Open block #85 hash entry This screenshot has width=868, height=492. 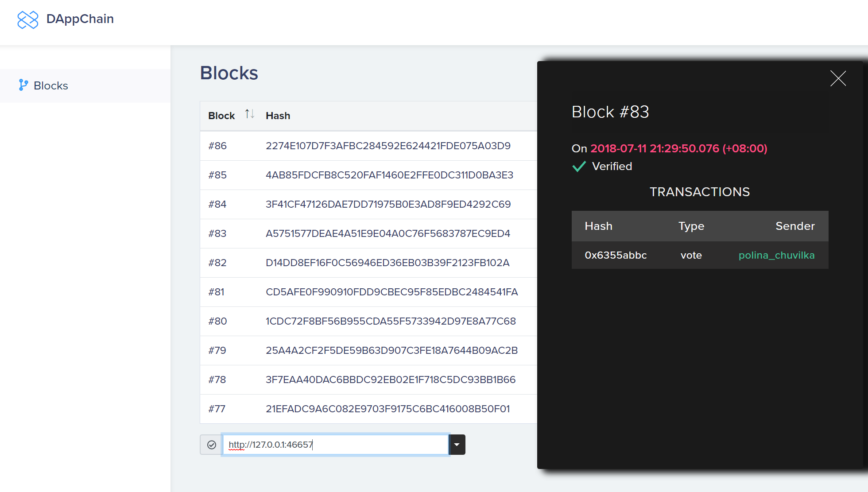(389, 175)
